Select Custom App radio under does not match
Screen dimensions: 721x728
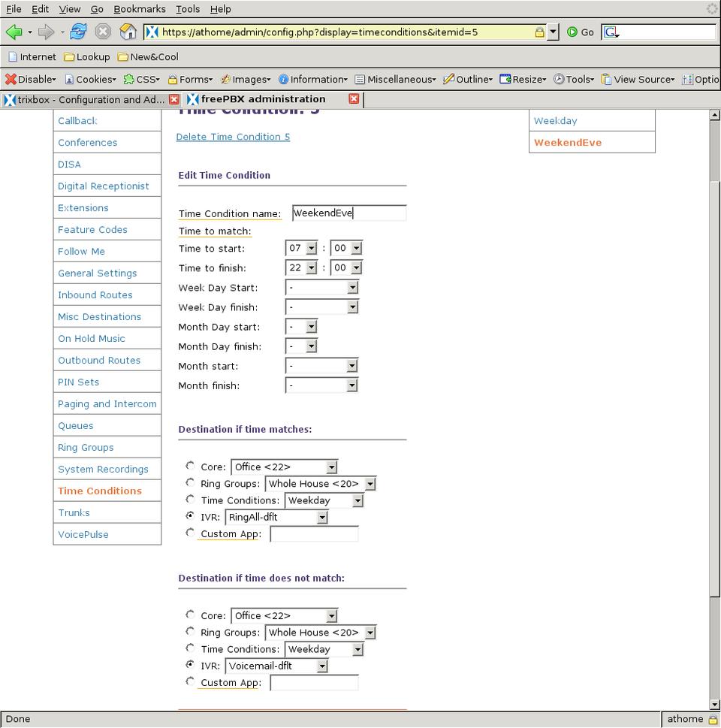[x=190, y=681]
